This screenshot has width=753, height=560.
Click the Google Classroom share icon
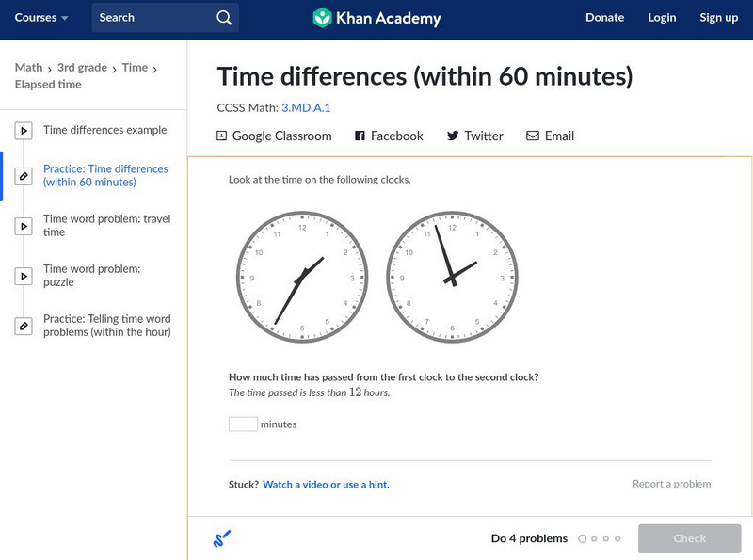(x=222, y=136)
